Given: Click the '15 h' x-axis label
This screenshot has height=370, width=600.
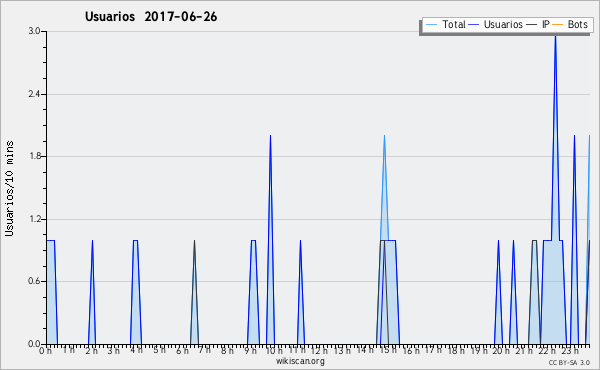Looking at the screenshot, I should (387, 350).
